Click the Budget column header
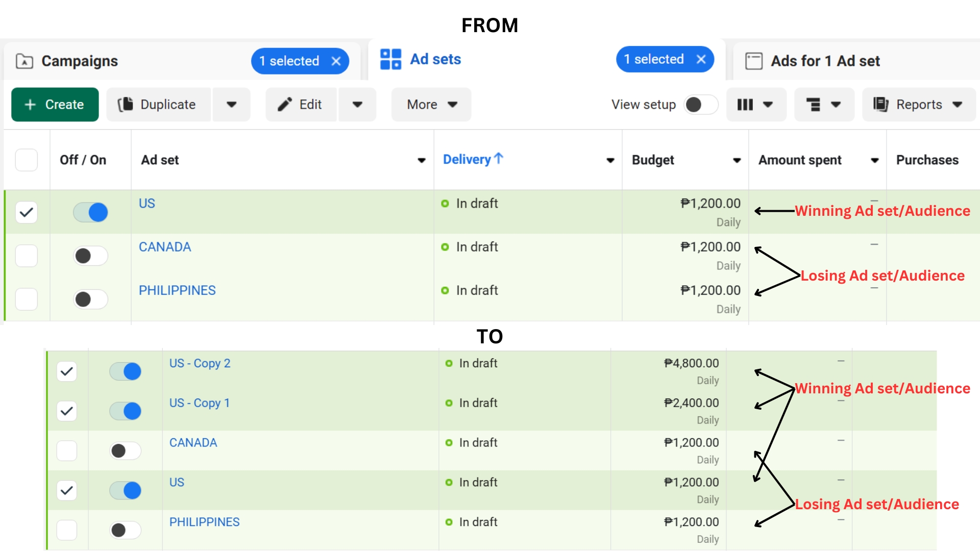 tap(653, 160)
